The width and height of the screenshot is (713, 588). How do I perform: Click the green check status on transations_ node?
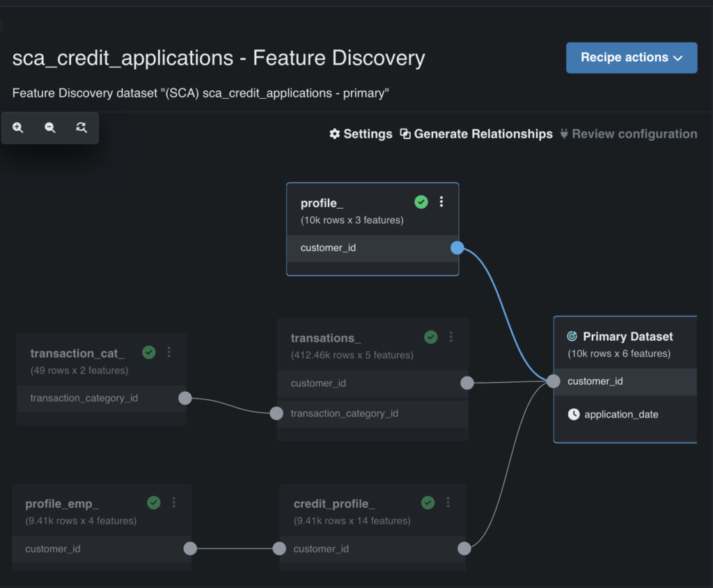(x=430, y=337)
